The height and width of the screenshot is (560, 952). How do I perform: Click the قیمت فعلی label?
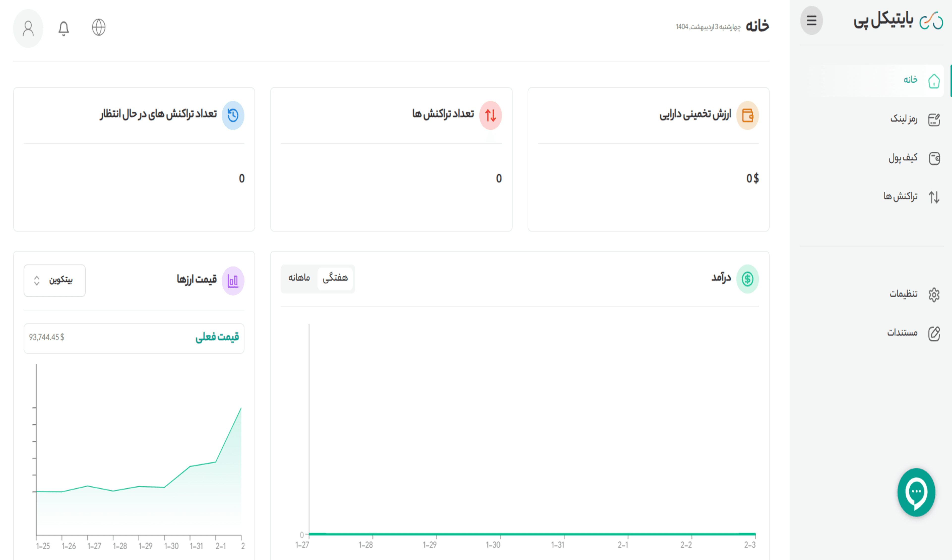click(217, 337)
